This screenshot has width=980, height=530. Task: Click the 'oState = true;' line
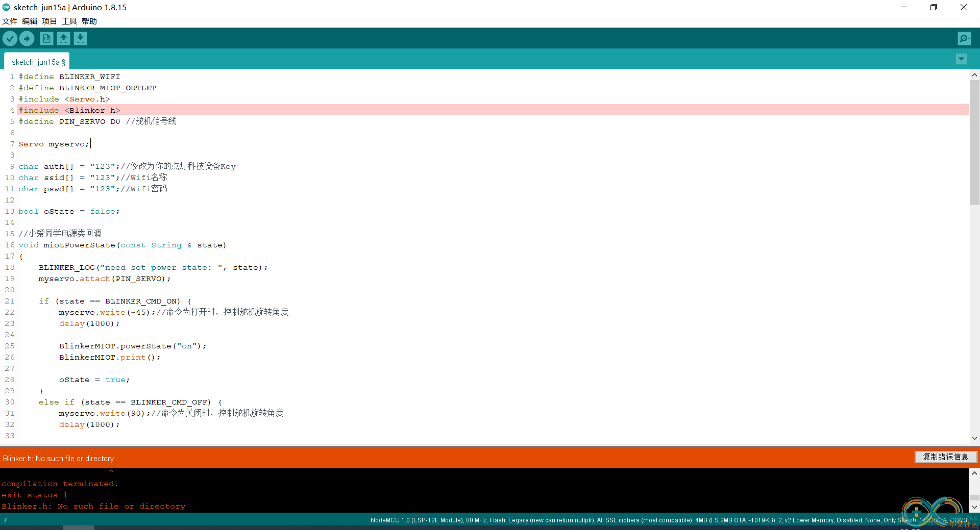(94, 380)
